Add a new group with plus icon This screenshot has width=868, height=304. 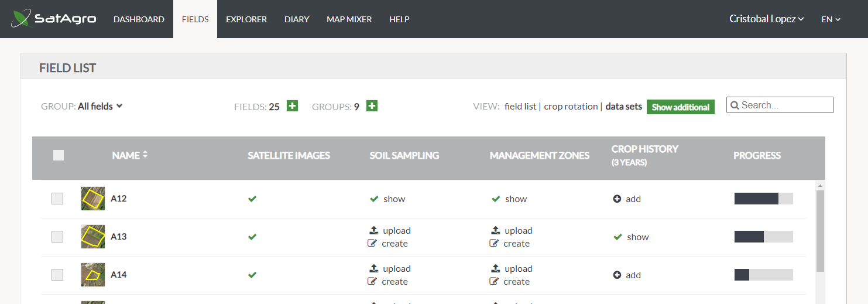[x=372, y=106]
